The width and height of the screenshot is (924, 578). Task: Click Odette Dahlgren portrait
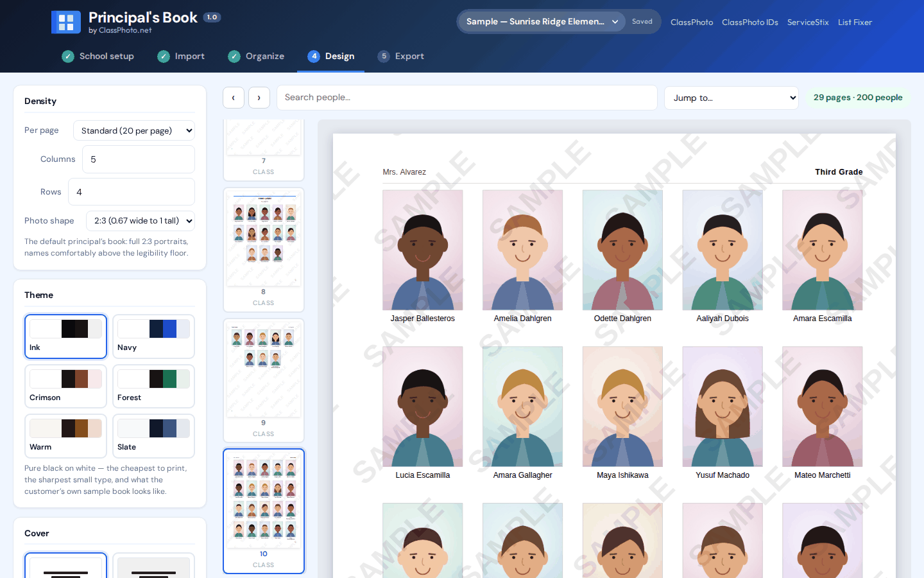point(622,250)
